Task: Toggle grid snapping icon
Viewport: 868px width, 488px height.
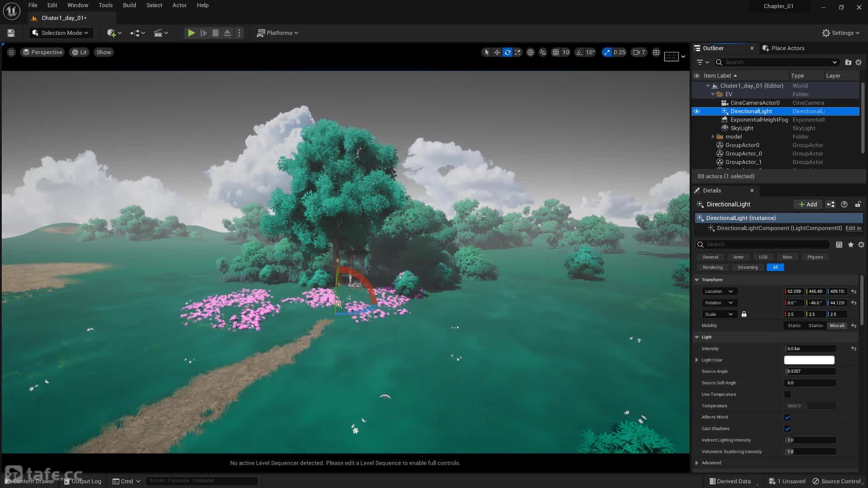Action: tap(556, 52)
